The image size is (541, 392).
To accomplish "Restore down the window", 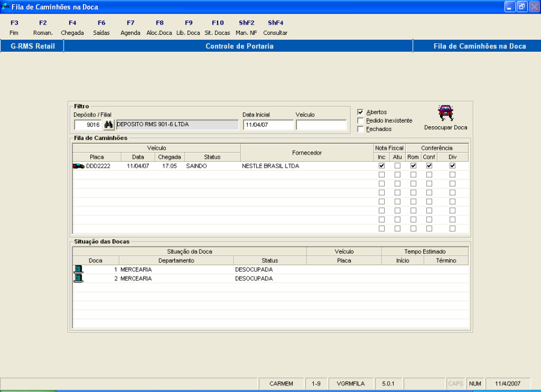I will click(x=522, y=7).
